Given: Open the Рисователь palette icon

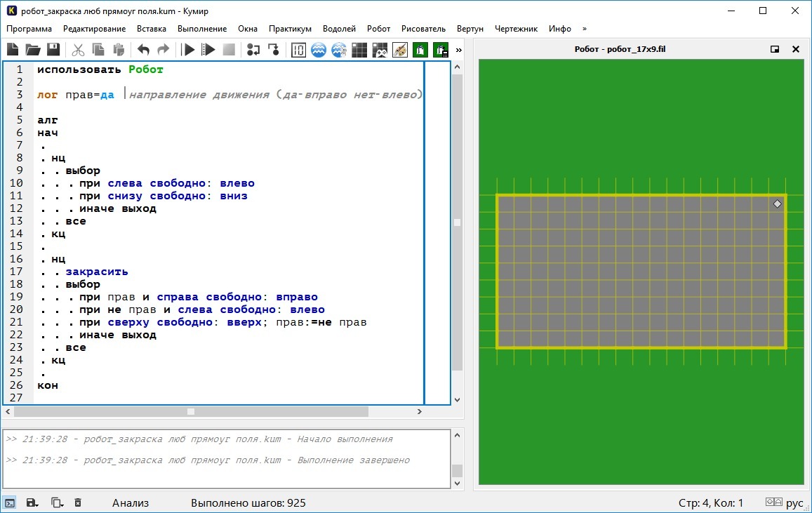Looking at the screenshot, I should (x=400, y=50).
